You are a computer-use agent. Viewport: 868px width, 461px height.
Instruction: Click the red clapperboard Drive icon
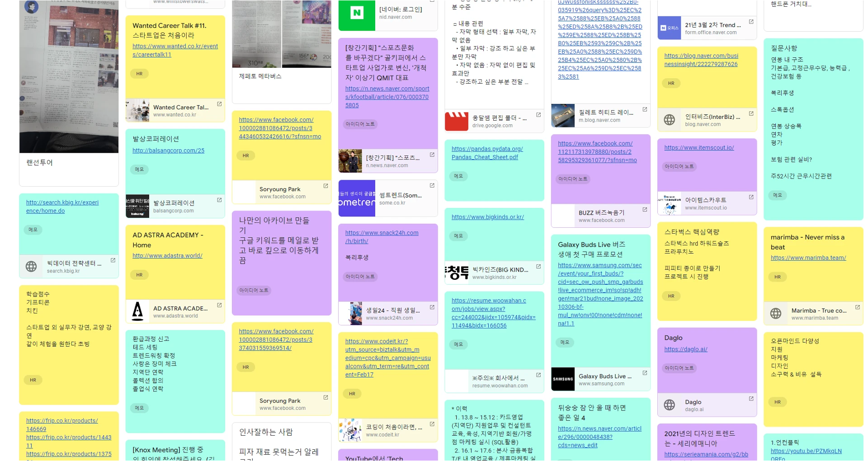tap(457, 122)
